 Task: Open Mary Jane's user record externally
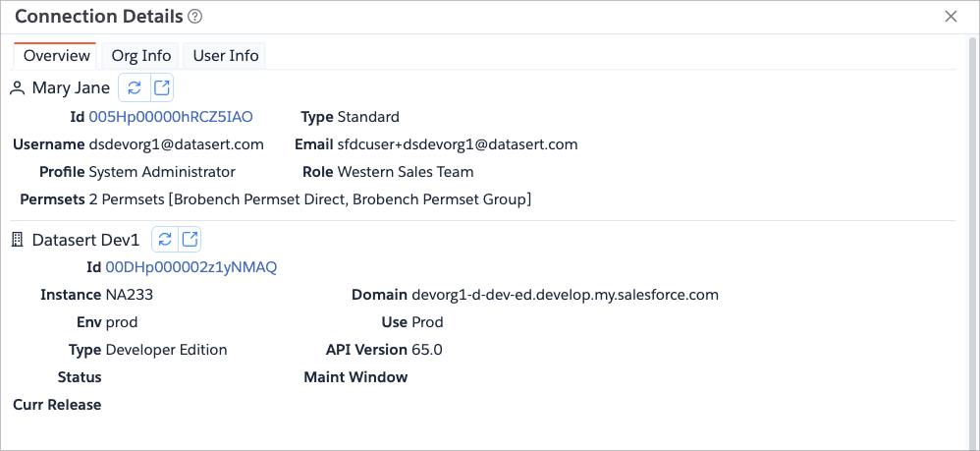tap(160, 88)
